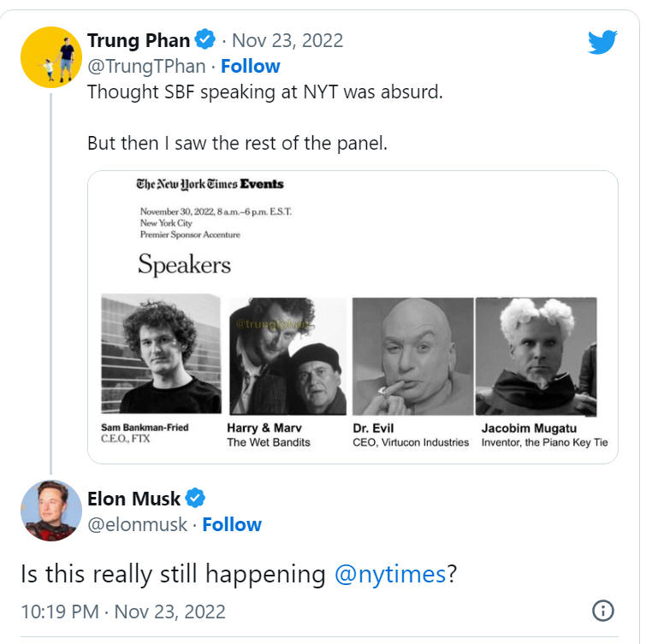Click the Twitter bird logo
The height and width of the screenshot is (644, 646).
click(602, 42)
